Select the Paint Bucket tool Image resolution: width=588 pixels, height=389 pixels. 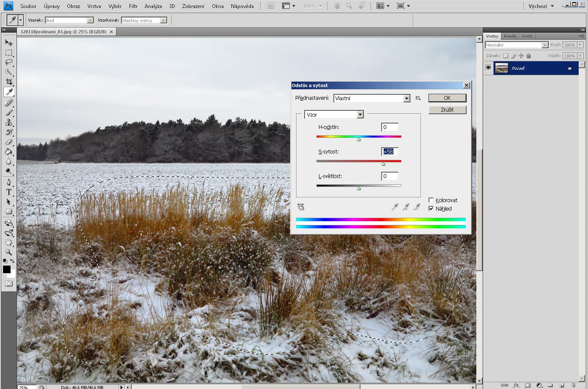pos(8,152)
